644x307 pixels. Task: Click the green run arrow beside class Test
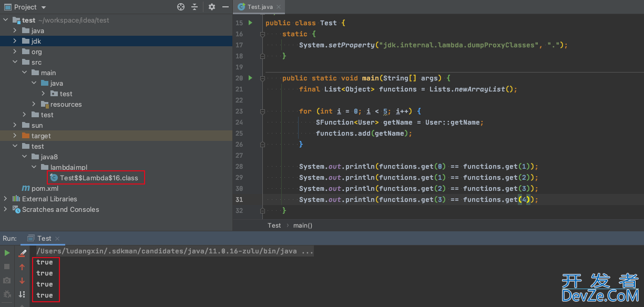pos(251,23)
